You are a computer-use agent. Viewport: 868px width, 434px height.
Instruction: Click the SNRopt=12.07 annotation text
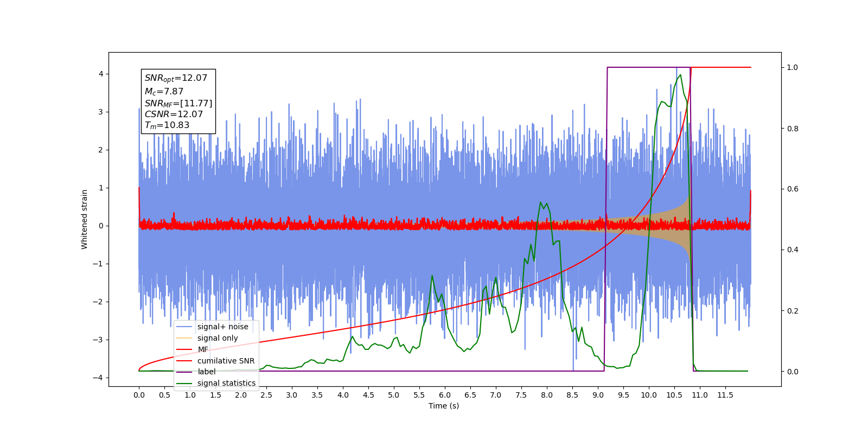[176, 78]
